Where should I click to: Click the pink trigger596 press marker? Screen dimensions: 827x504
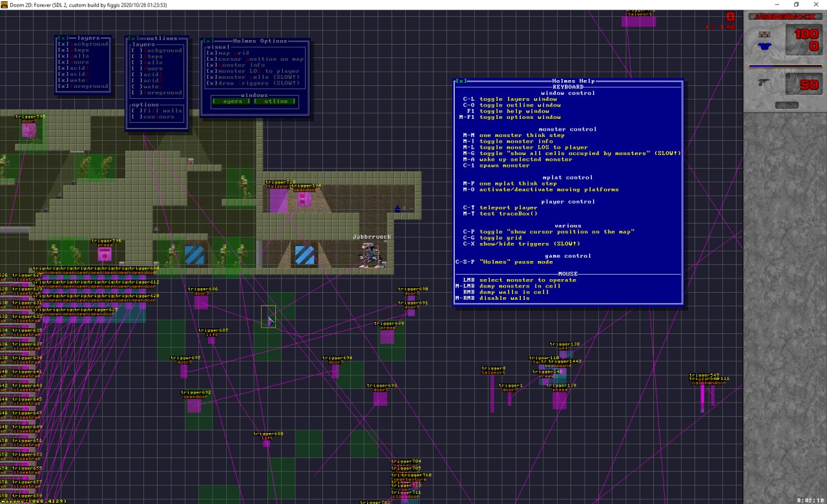click(x=104, y=253)
